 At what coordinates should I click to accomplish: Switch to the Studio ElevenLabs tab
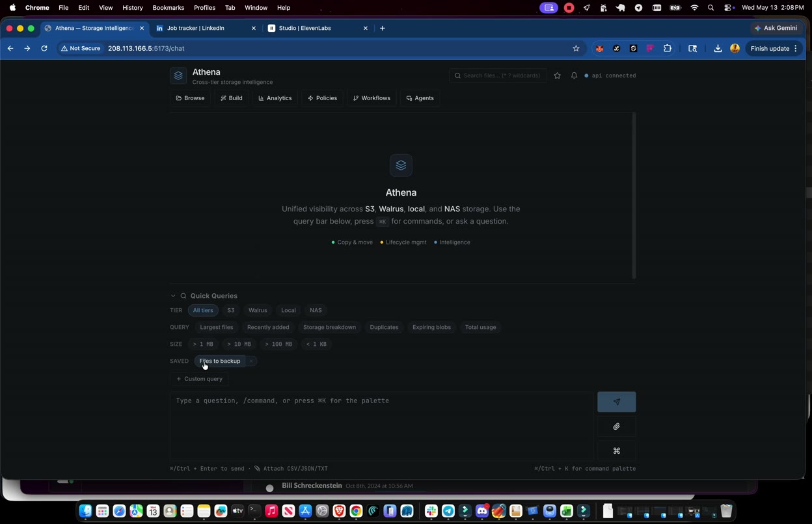(318, 29)
